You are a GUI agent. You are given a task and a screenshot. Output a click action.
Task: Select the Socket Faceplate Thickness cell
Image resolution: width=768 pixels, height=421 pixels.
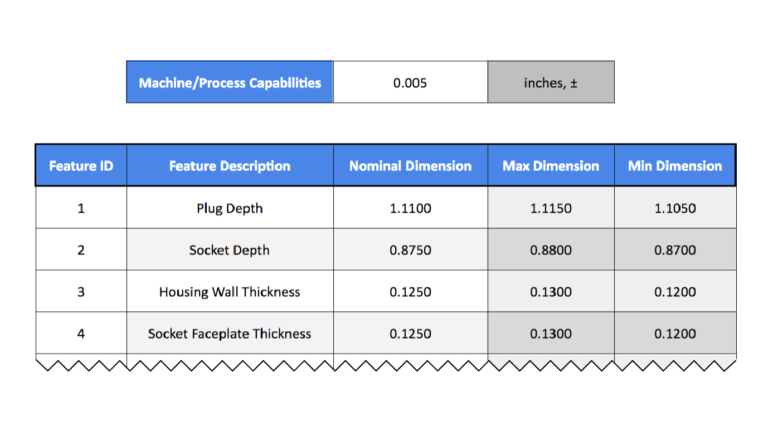pos(230,333)
